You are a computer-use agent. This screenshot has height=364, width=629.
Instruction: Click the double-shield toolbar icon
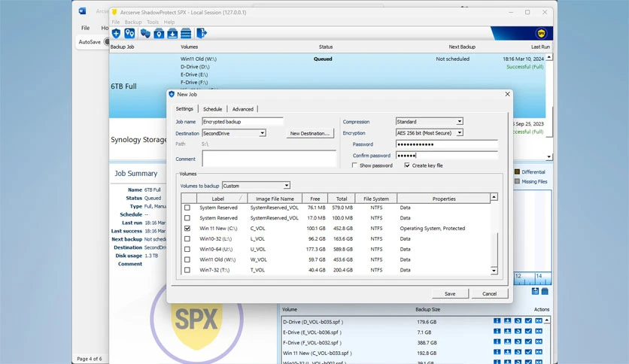145,33
